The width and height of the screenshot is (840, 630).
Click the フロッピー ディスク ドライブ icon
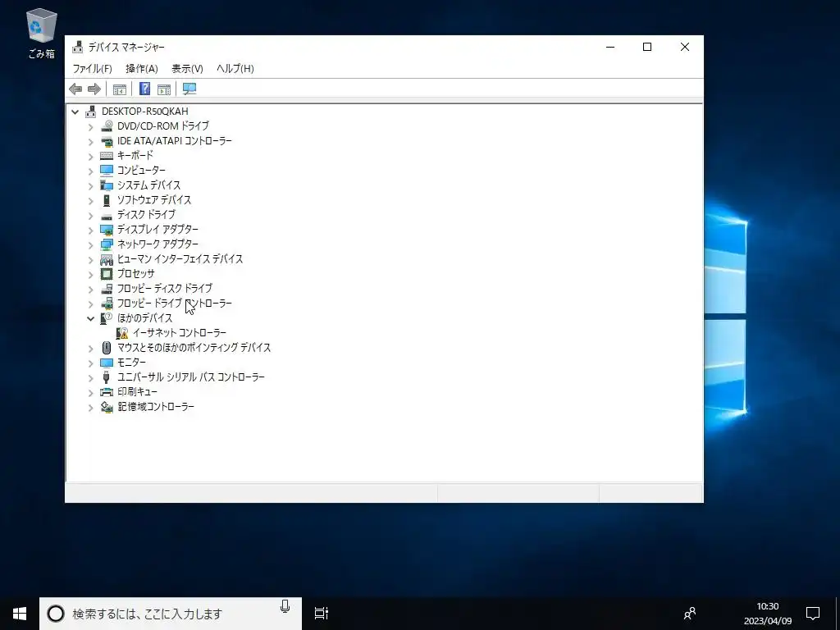click(107, 289)
